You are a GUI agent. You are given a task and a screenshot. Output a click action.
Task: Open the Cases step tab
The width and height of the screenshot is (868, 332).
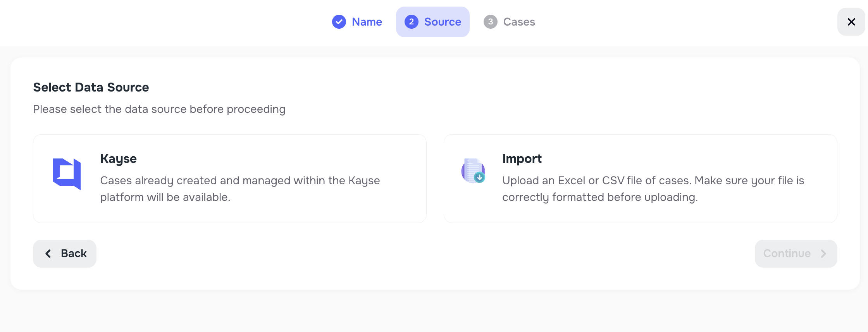click(x=509, y=22)
